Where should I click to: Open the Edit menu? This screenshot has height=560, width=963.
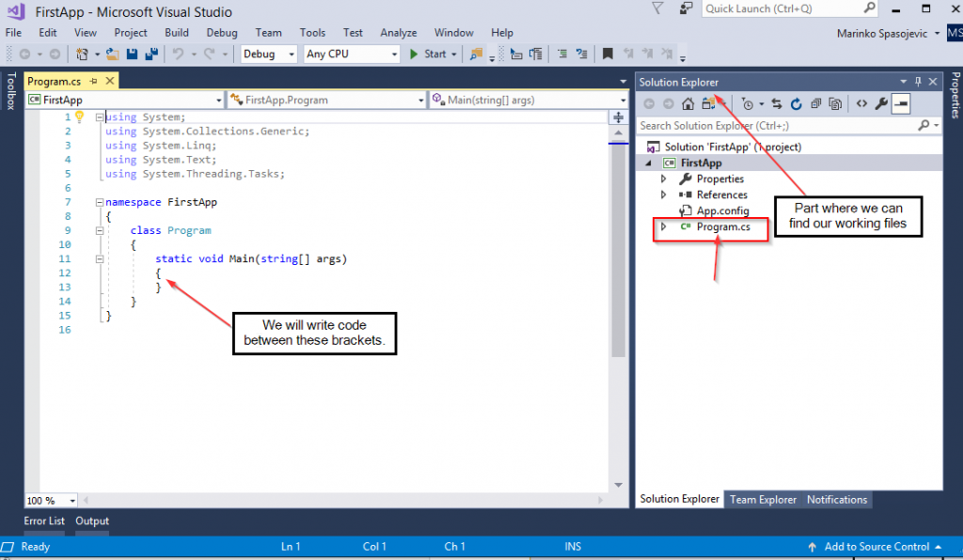click(47, 33)
